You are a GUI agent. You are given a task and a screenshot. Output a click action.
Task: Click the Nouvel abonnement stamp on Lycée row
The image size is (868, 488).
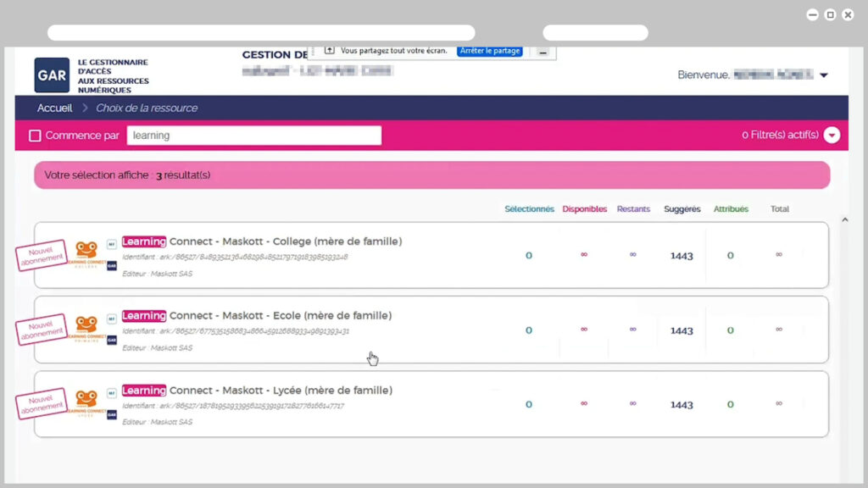click(x=42, y=403)
